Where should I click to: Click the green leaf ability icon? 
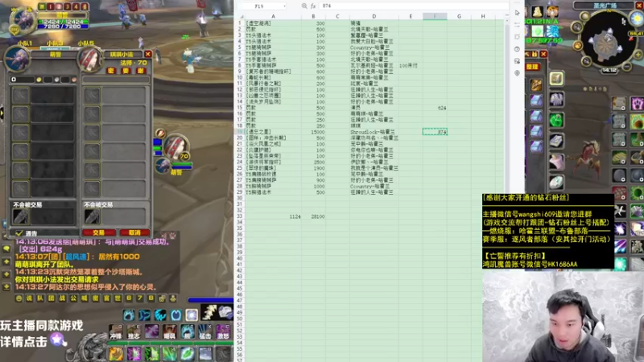coord(188,354)
